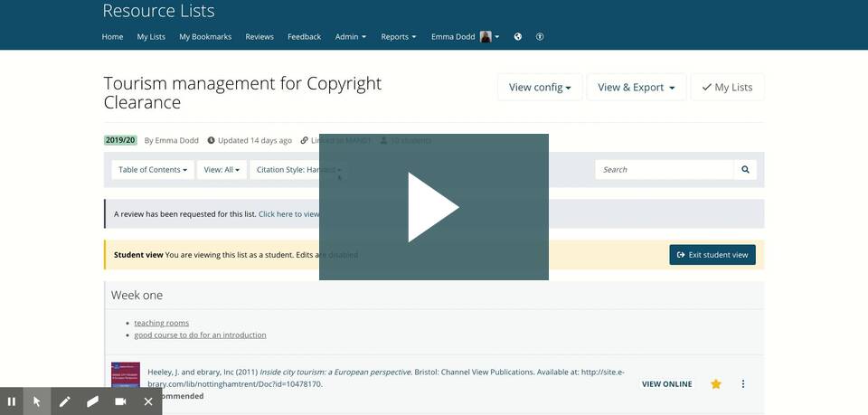Open 'good course to do for an introduction' link
The height and width of the screenshot is (415, 868).
[201, 335]
